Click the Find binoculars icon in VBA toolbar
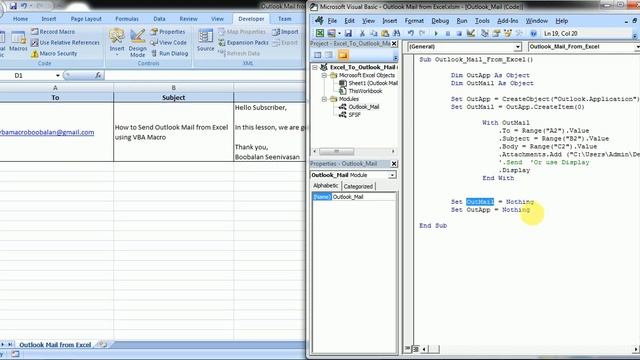The height and width of the screenshot is (360, 640). click(396, 33)
